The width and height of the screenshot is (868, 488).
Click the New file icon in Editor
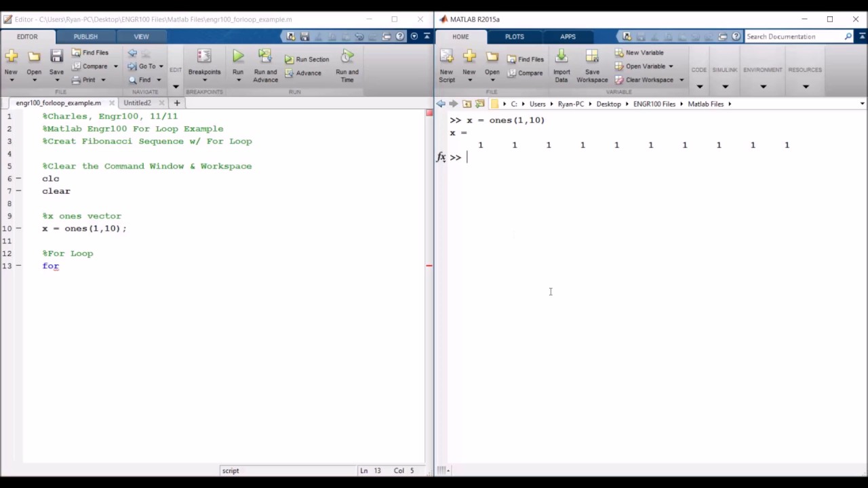coord(11,57)
